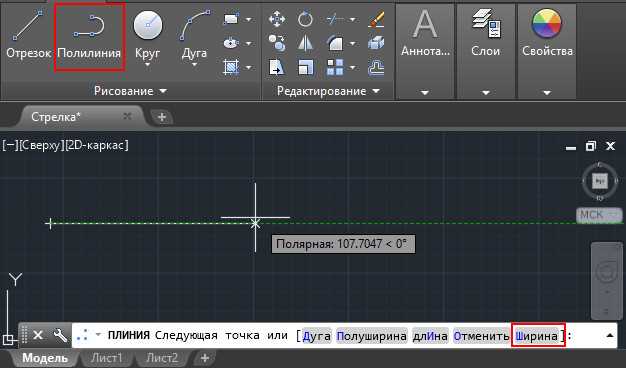Screen dimensions: 626x368
Task: Select the Rectangle draw tool
Action: pyautogui.click(x=232, y=19)
